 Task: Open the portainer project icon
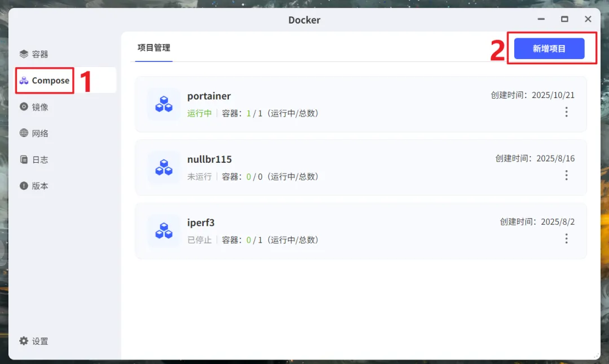click(x=164, y=104)
